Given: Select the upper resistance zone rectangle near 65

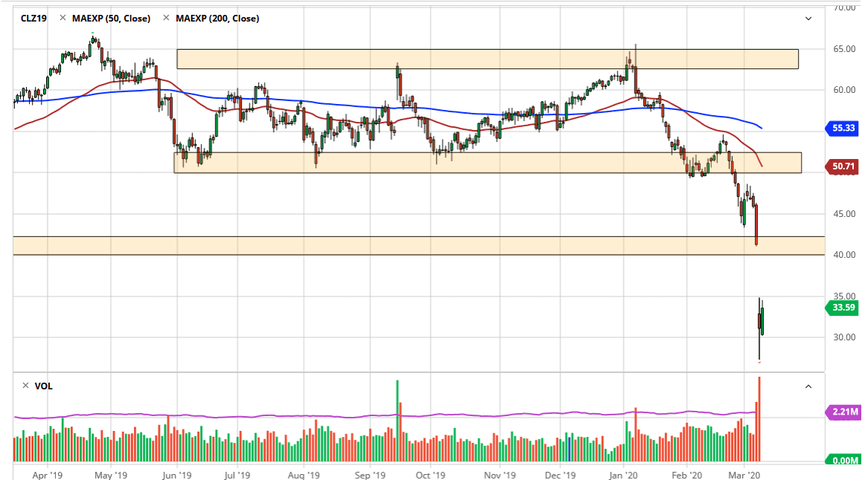Looking at the screenshot, I should click(488, 59).
